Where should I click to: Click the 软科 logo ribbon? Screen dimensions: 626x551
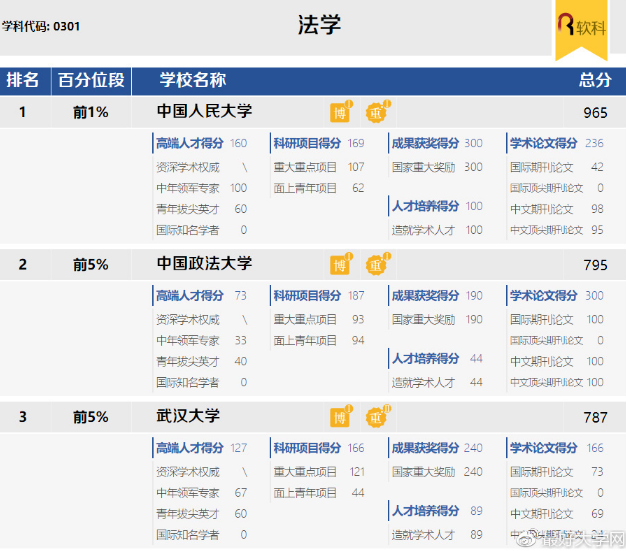581,30
